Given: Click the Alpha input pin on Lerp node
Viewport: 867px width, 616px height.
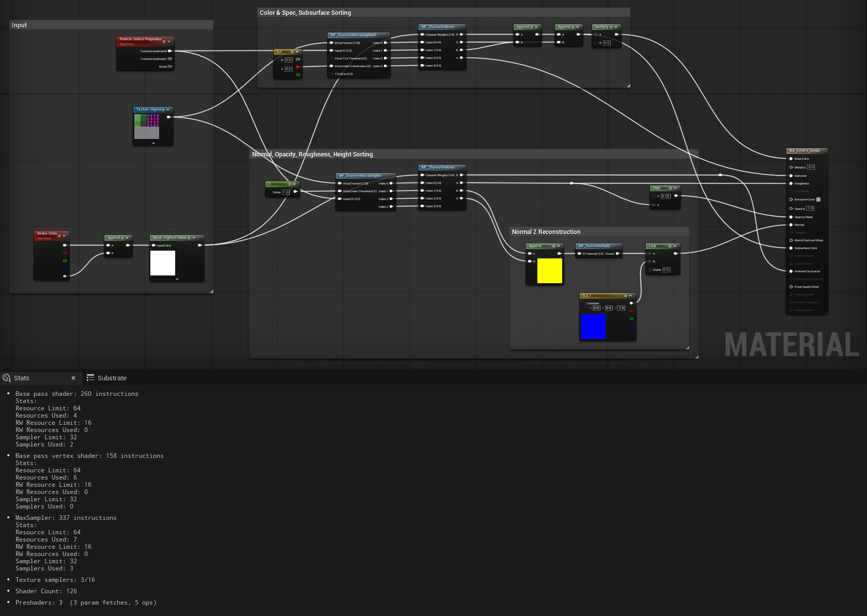Looking at the screenshot, I should click(649, 270).
